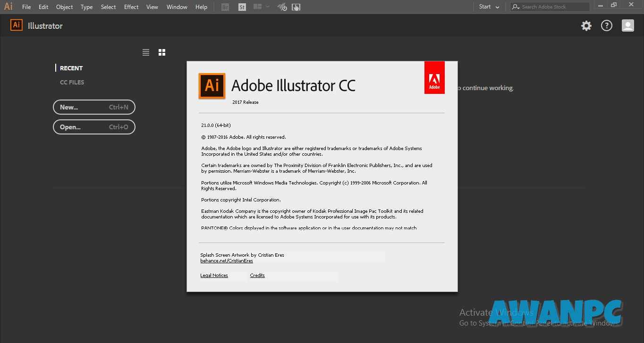Select the RECENT tab
644x343 pixels.
coord(71,68)
